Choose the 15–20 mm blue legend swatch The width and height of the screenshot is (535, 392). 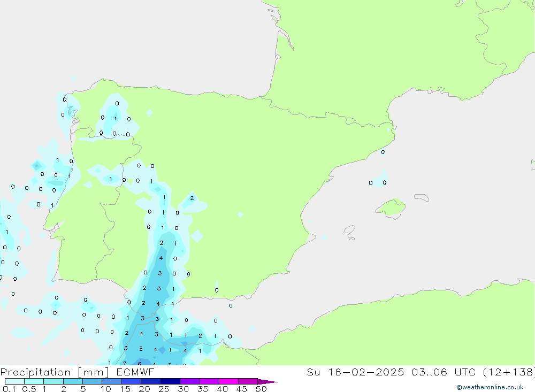(x=132, y=381)
